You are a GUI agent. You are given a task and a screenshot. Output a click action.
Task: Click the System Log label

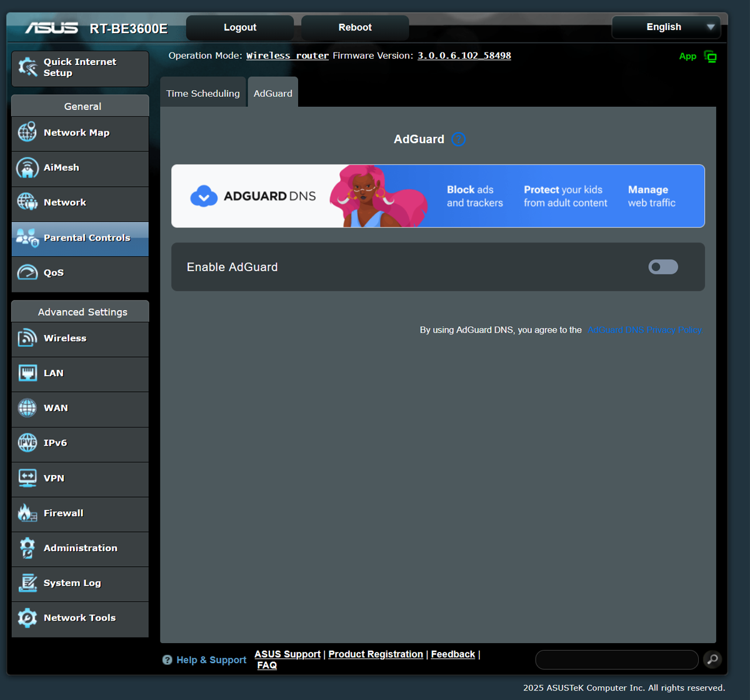[x=72, y=583]
